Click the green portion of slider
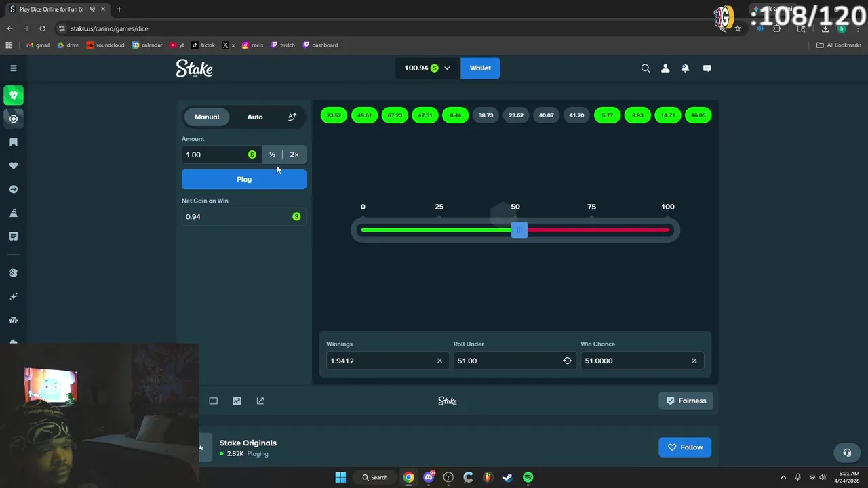This screenshot has width=868, height=488. [437, 230]
